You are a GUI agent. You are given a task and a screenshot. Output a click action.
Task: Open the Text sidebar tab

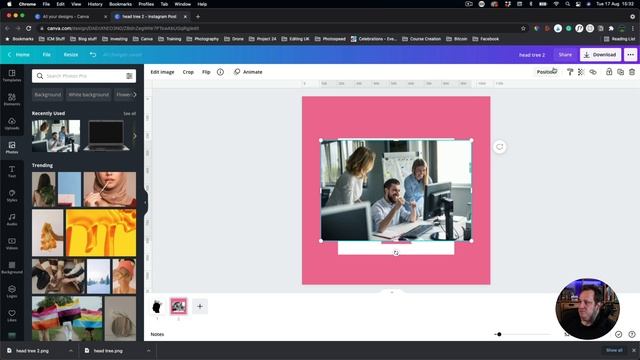(12, 171)
